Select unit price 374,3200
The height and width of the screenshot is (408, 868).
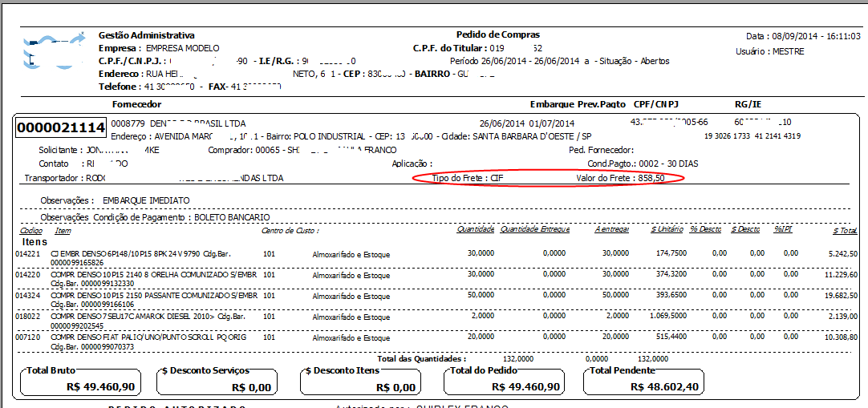click(x=671, y=274)
